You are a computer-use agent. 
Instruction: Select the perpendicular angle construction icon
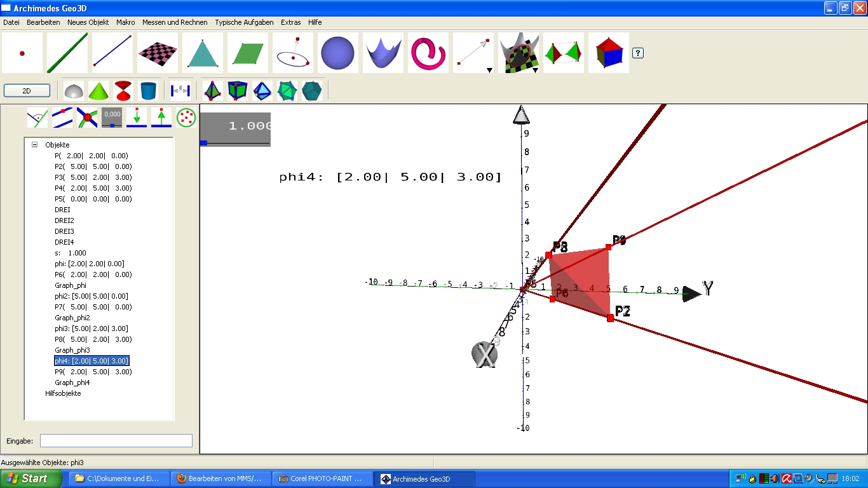[37, 118]
